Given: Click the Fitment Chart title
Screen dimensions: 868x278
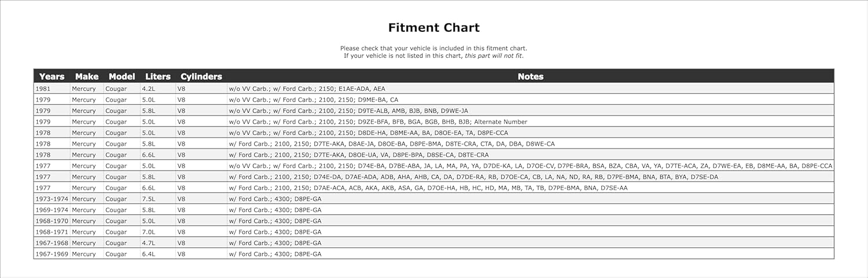Looking at the screenshot, I should [433, 28].
